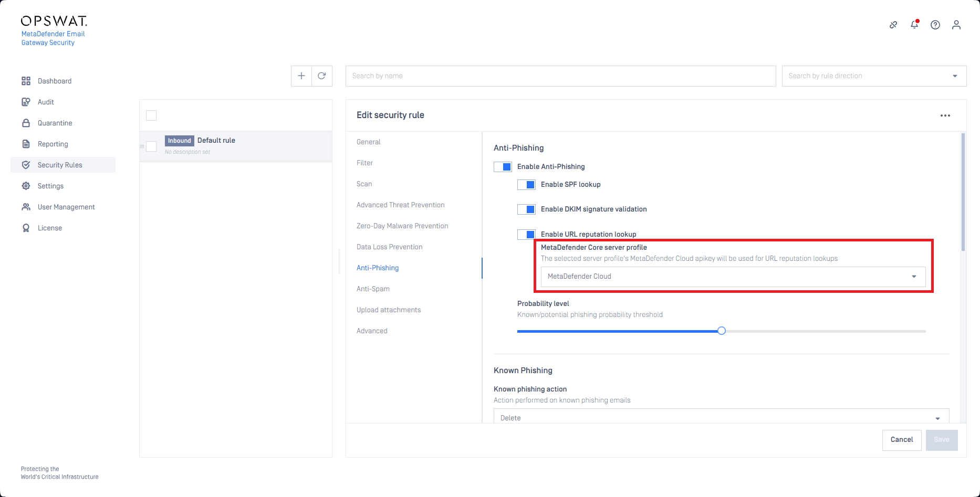Open the help question mark icon

tap(935, 25)
